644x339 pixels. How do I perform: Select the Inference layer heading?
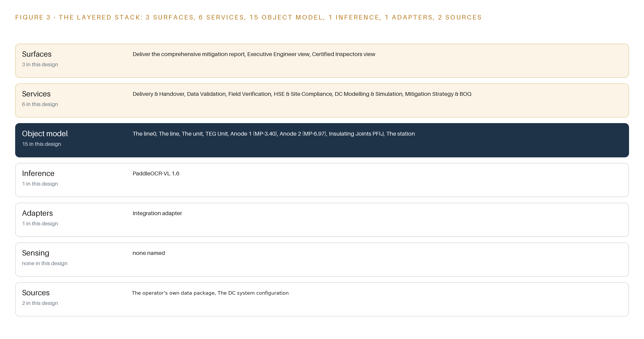coord(38,173)
